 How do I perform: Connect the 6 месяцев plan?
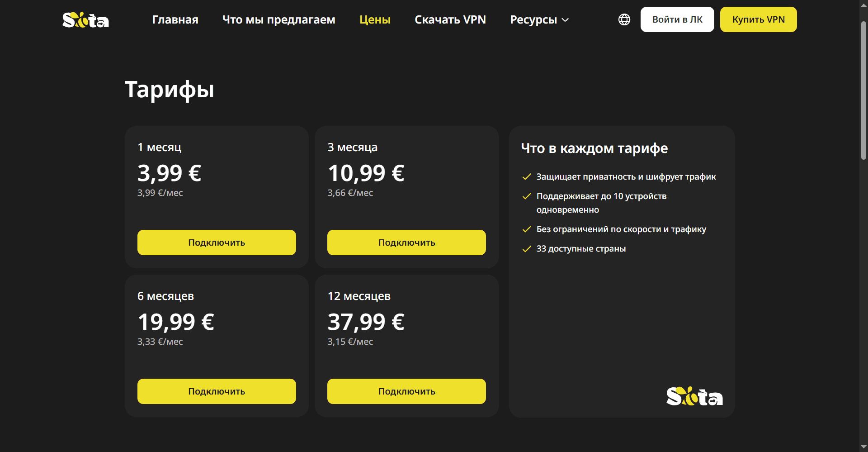pyautogui.click(x=217, y=391)
